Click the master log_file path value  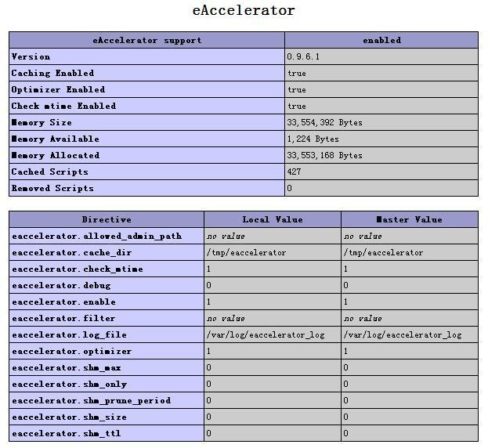pyautogui.click(x=402, y=335)
